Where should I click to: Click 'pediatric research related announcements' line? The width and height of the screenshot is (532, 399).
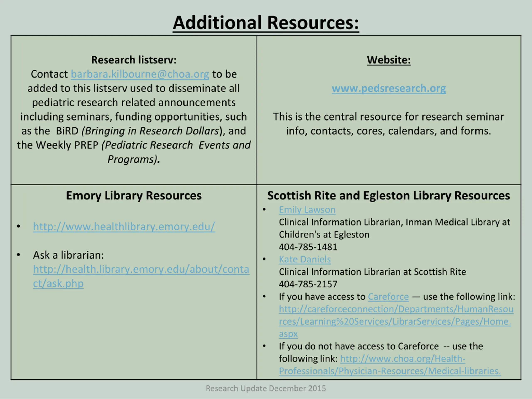click(134, 102)
